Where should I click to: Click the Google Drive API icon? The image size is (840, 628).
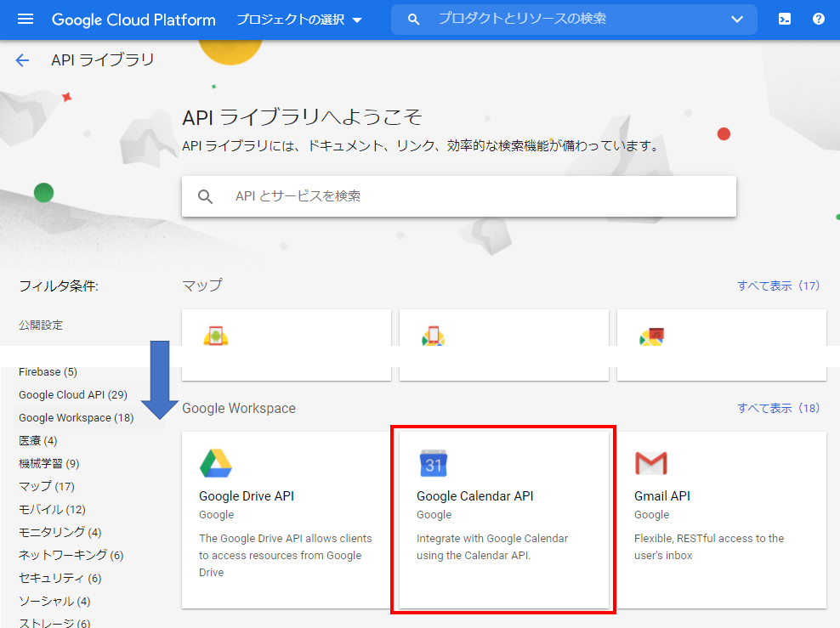[x=216, y=463]
